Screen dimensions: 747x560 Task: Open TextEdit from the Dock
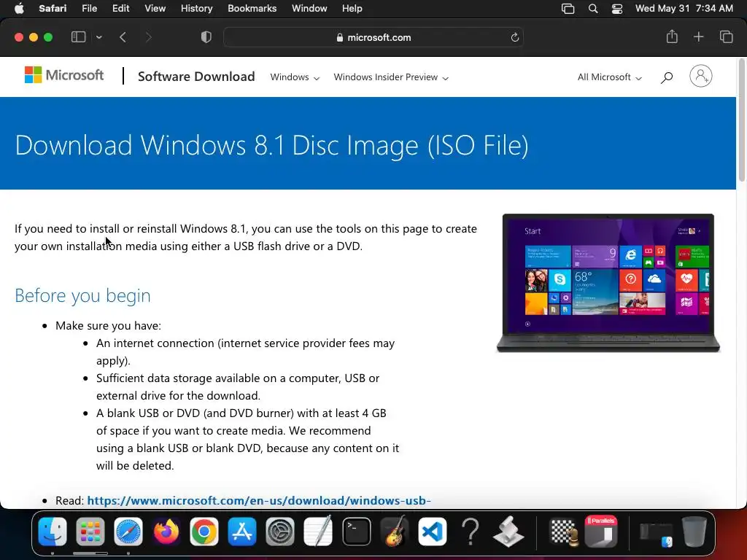318,532
